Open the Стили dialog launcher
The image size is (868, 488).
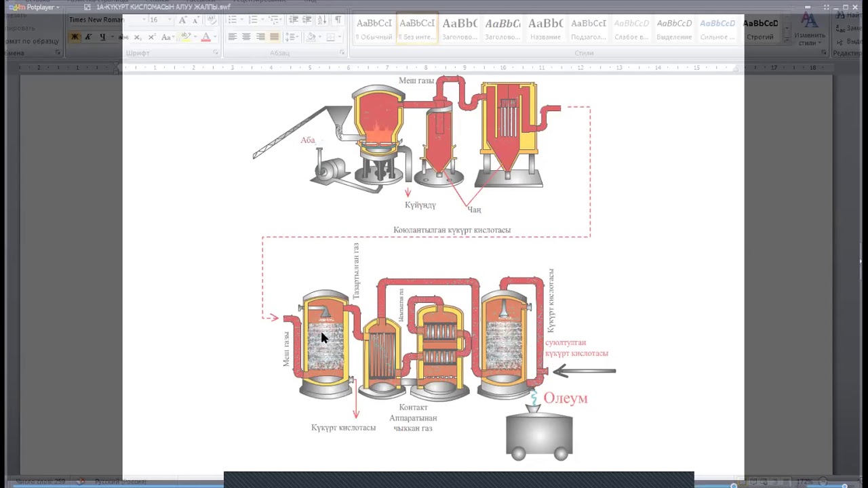pos(823,52)
